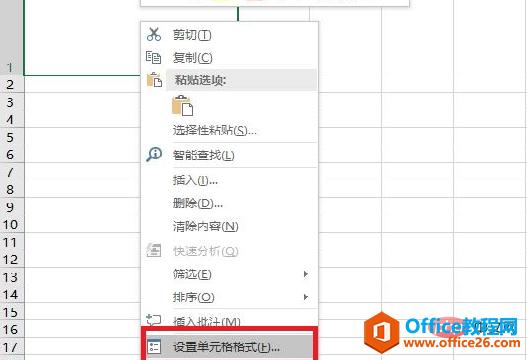Click the Smart Lookup magnifier icon

(x=154, y=154)
